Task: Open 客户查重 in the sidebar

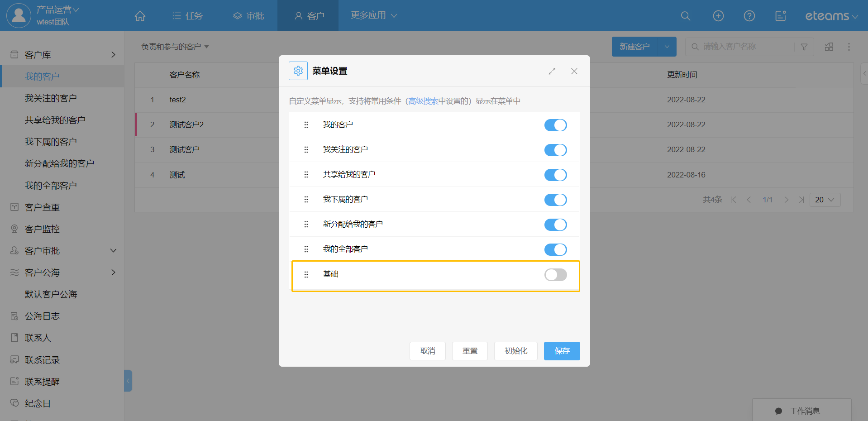Action: point(42,207)
